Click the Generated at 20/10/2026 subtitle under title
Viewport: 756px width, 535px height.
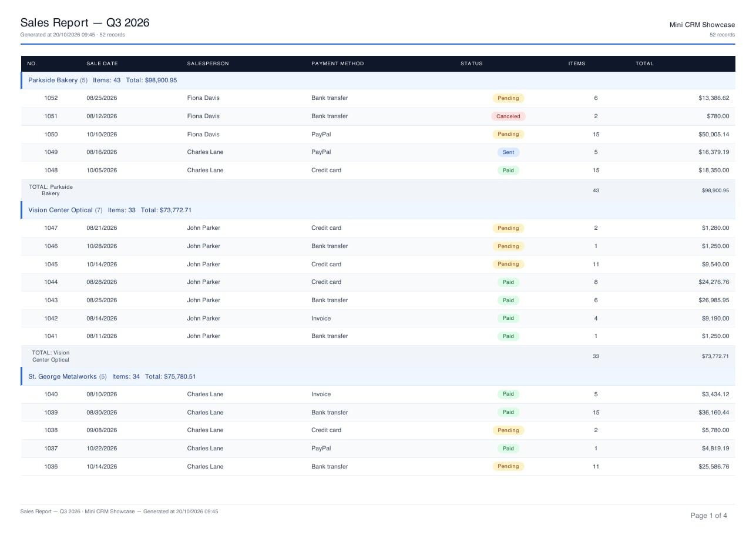[x=72, y=35]
